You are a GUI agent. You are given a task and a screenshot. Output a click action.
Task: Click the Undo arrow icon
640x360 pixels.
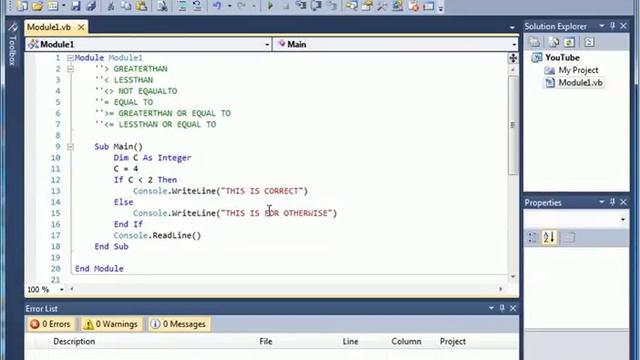pyautogui.click(x=217, y=6)
